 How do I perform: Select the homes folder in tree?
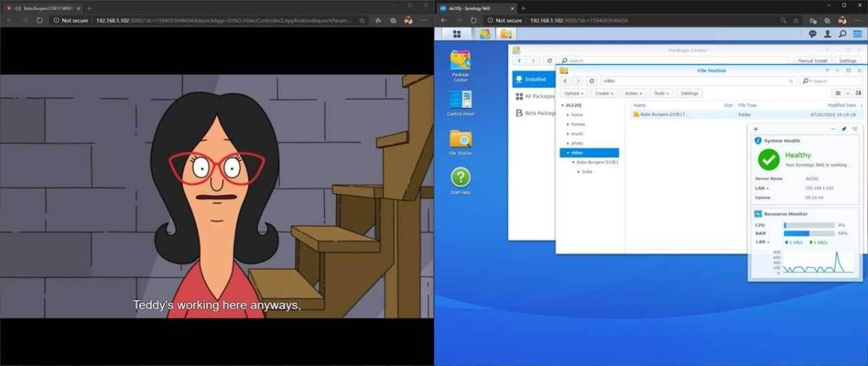578,124
